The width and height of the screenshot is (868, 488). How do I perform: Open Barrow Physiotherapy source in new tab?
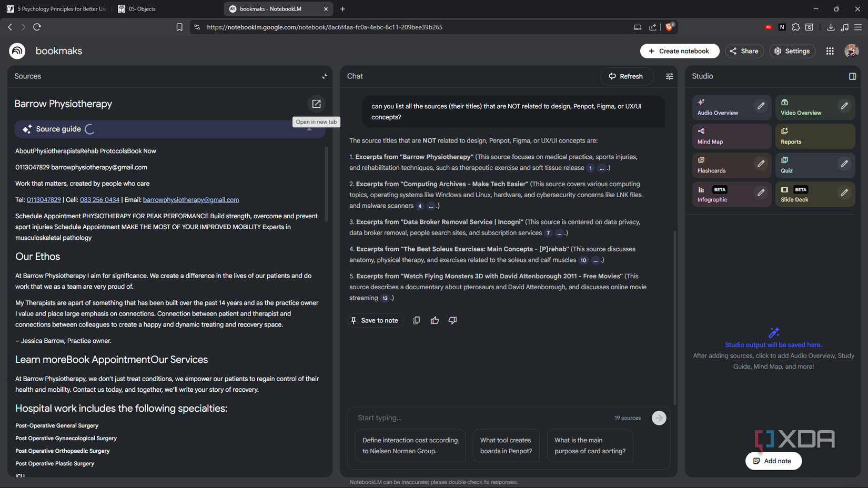coord(316,104)
